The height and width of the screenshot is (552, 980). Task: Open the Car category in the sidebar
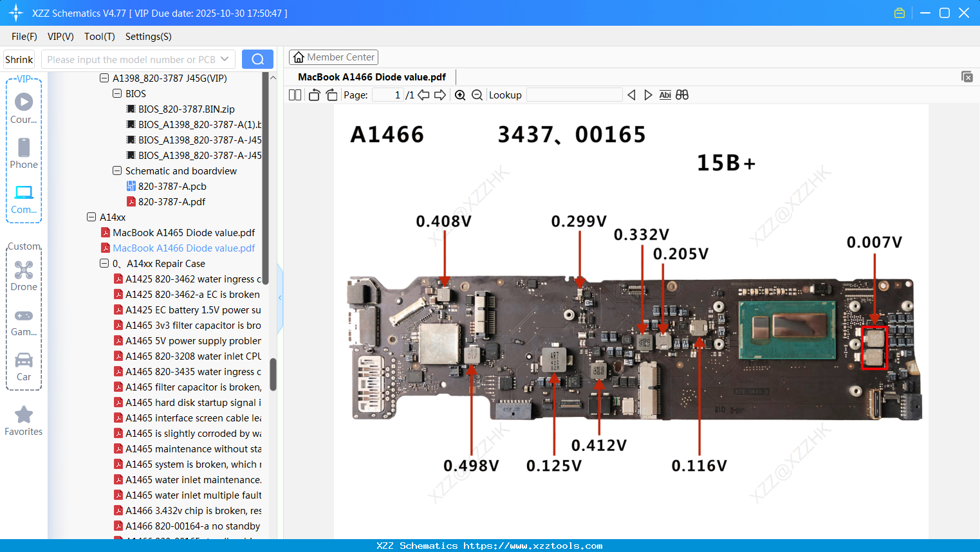pyautogui.click(x=24, y=366)
